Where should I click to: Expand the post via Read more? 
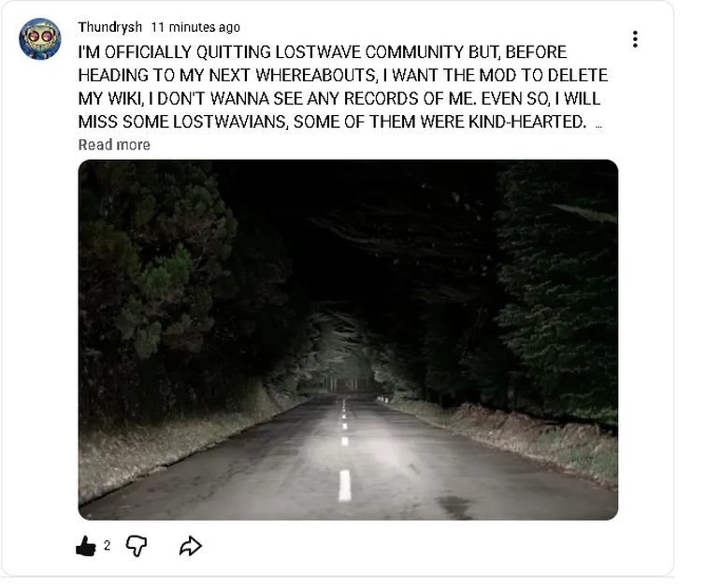click(x=114, y=145)
